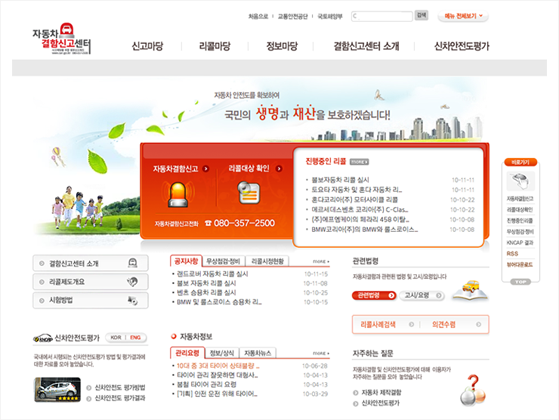
Task: Open article '봄철 타이어 관리 요령'
Action: click(206, 384)
